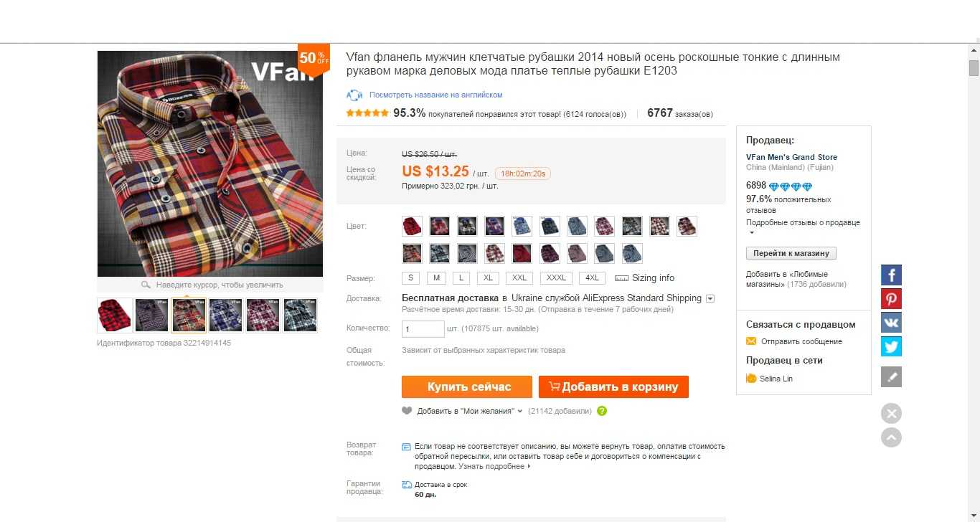
Task: Select size M option
Action: [436, 278]
